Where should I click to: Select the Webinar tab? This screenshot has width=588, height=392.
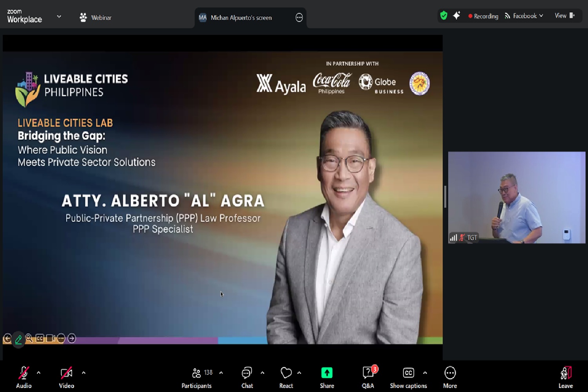96,18
